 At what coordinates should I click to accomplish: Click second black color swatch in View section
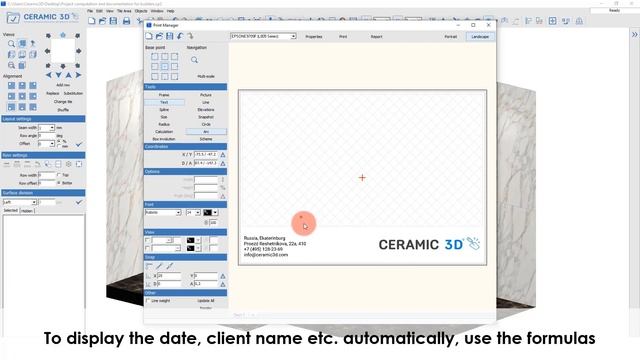point(191,248)
